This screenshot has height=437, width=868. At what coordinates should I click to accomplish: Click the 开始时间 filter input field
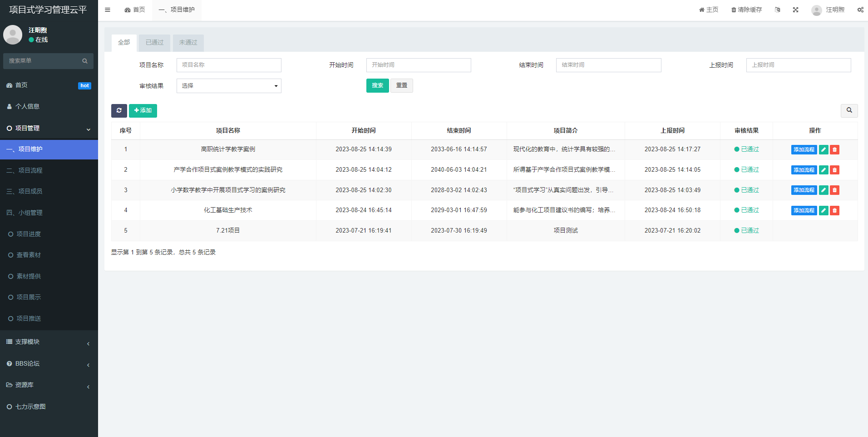(x=418, y=65)
